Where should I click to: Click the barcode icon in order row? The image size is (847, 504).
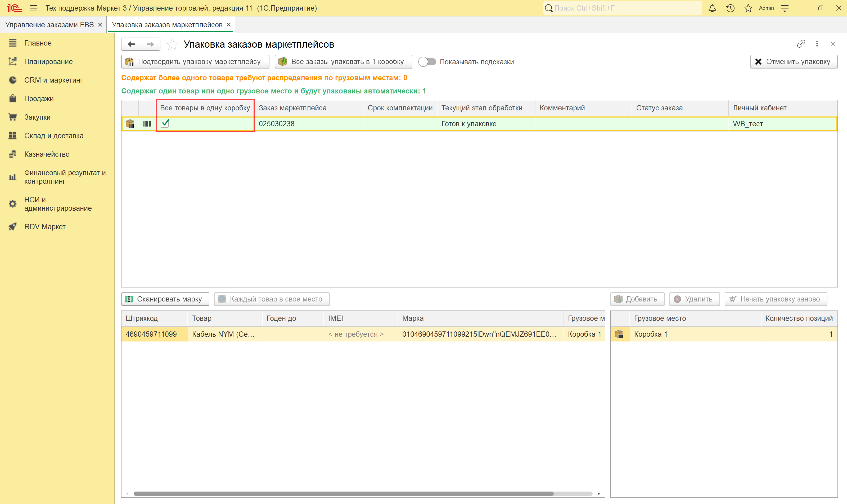coord(147,124)
